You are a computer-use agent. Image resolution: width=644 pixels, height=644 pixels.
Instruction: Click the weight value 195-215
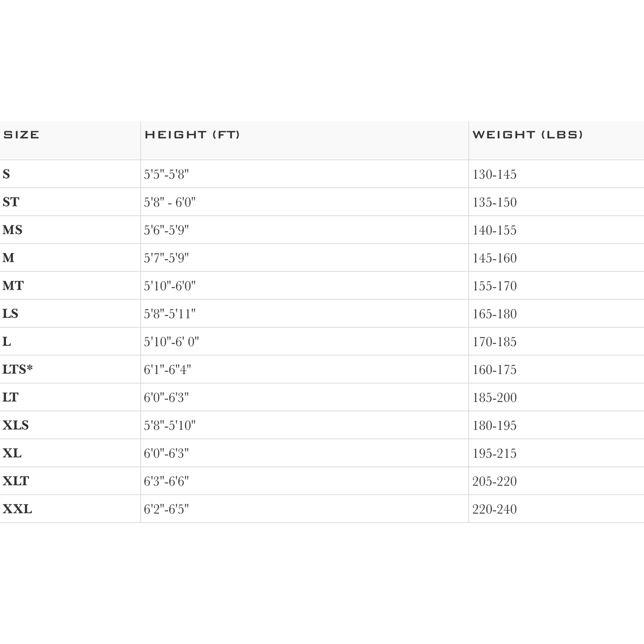tap(494, 453)
